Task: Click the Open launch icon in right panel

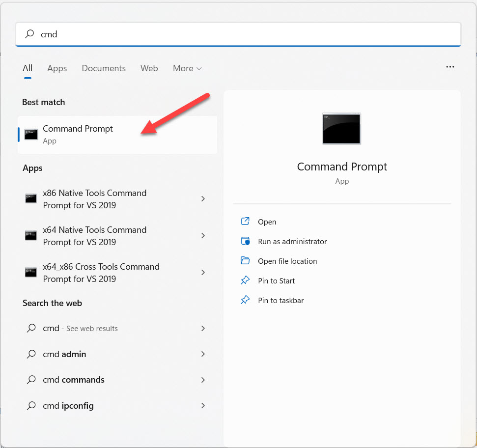Action: pos(245,221)
